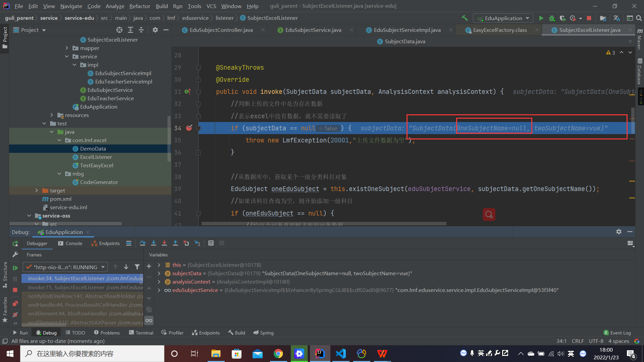The height and width of the screenshot is (362, 644).
Task: Toggle Mute Breakpoints in debug sidebar
Action: coord(15,315)
